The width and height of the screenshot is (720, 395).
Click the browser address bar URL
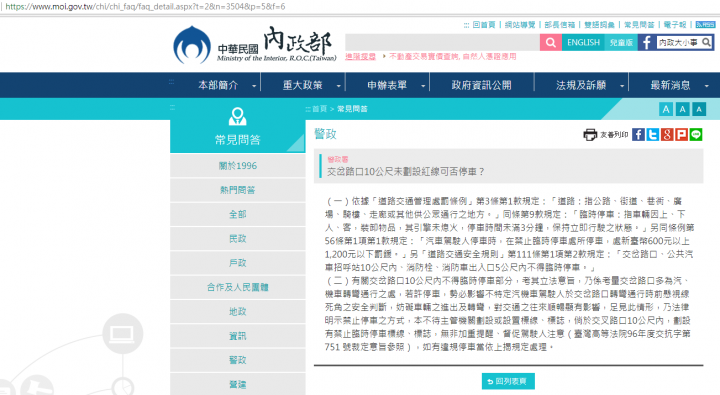pyautogui.click(x=145, y=6)
